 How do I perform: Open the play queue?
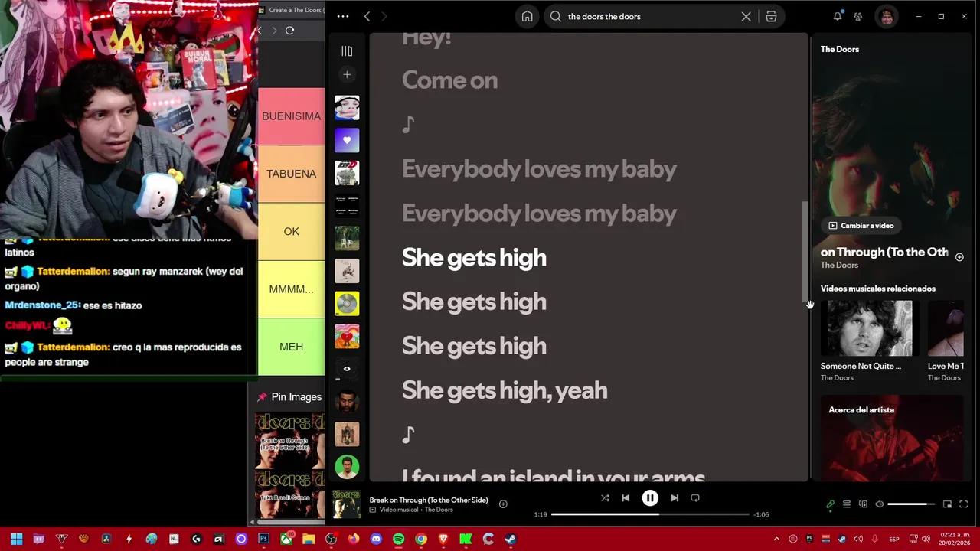click(x=847, y=504)
